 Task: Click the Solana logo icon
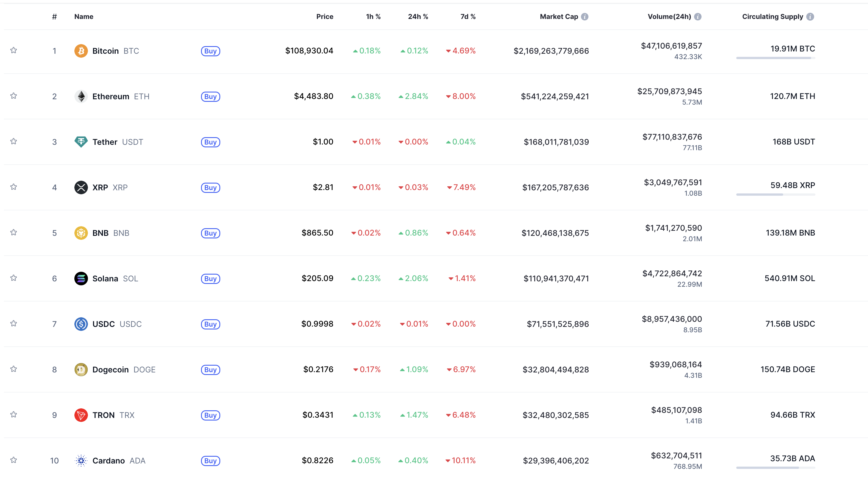[x=81, y=279]
